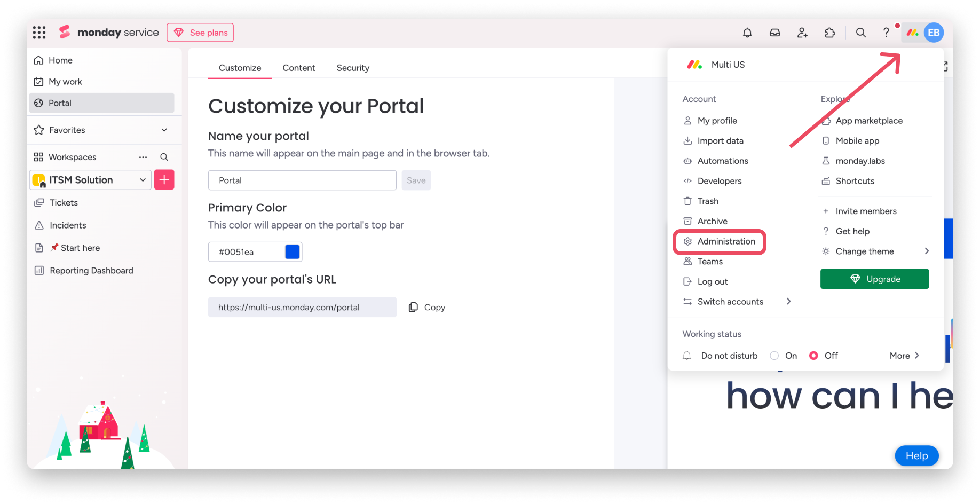980x504 pixels.
Task: Open the search magnifier in the top bar
Action: 861,33
